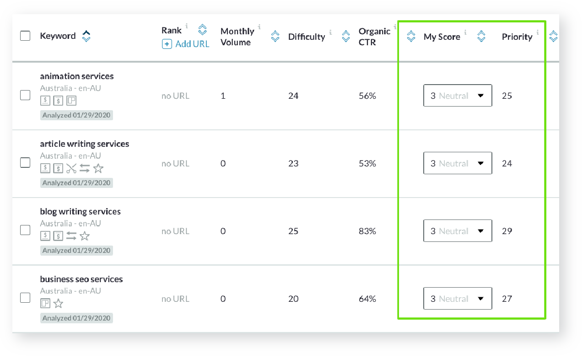Sort by Difficulty column arrows
Viewport: 588px width, 364px height.
(x=346, y=37)
